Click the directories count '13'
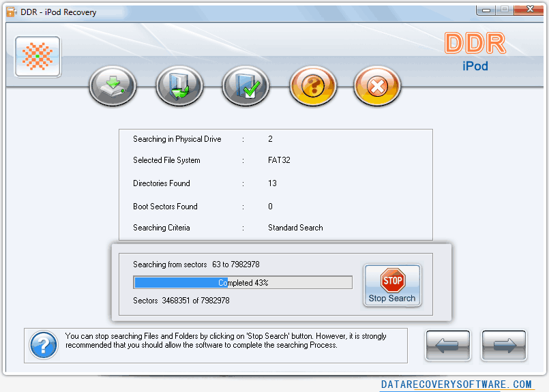The height and width of the screenshot is (392, 549). pyautogui.click(x=272, y=183)
